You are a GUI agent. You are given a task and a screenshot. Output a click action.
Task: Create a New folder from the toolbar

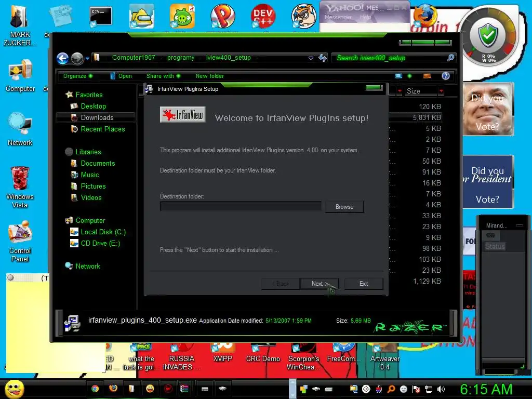[210, 76]
